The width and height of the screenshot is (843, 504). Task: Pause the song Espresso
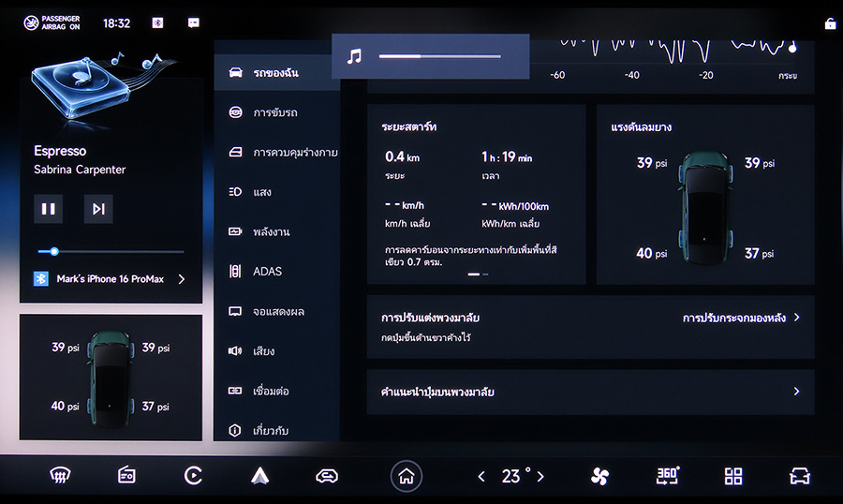pyautogui.click(x=49, y=209)
